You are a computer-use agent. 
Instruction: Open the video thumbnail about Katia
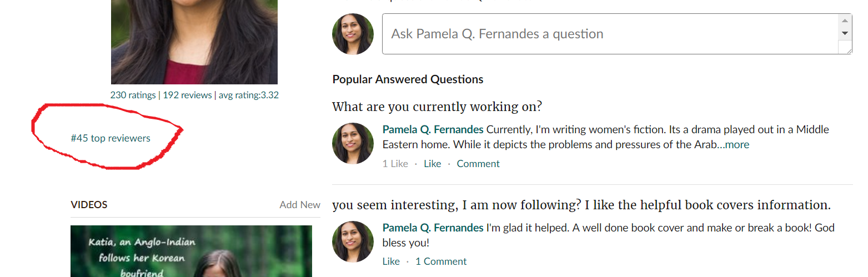point(191,251)
